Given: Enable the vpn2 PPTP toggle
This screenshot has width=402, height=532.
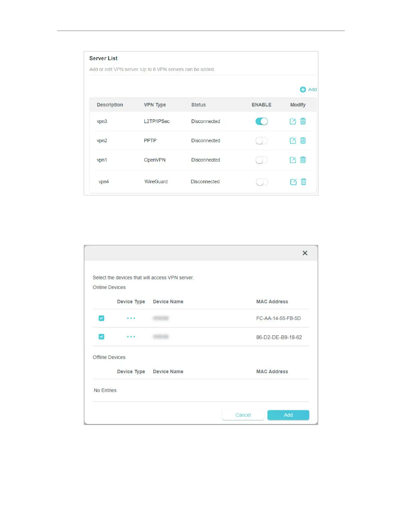Looking at the screenshot, I should [x=262, y=141].
